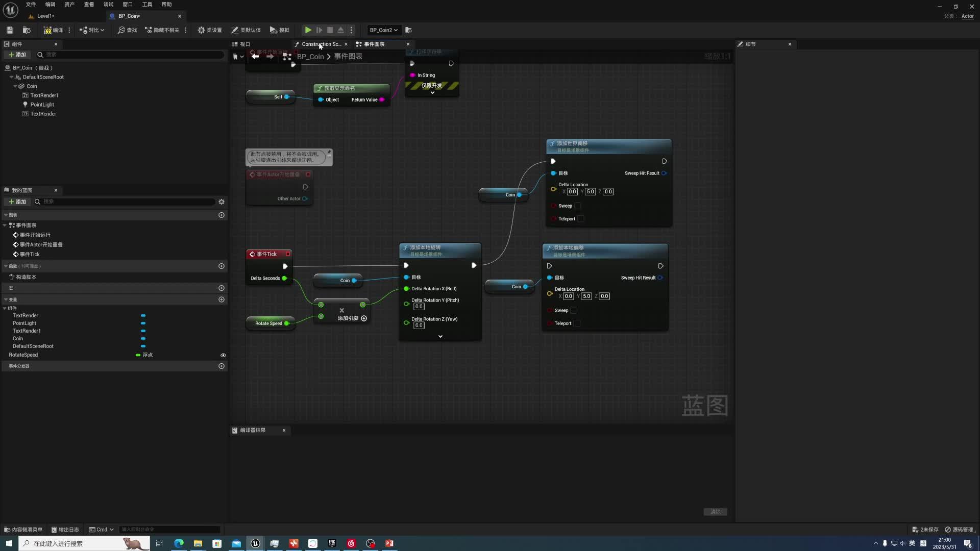Screen dimensions: 980x551
Task: Collapse the DefaultSceneRoot tree node
Action: coord(11,77)
